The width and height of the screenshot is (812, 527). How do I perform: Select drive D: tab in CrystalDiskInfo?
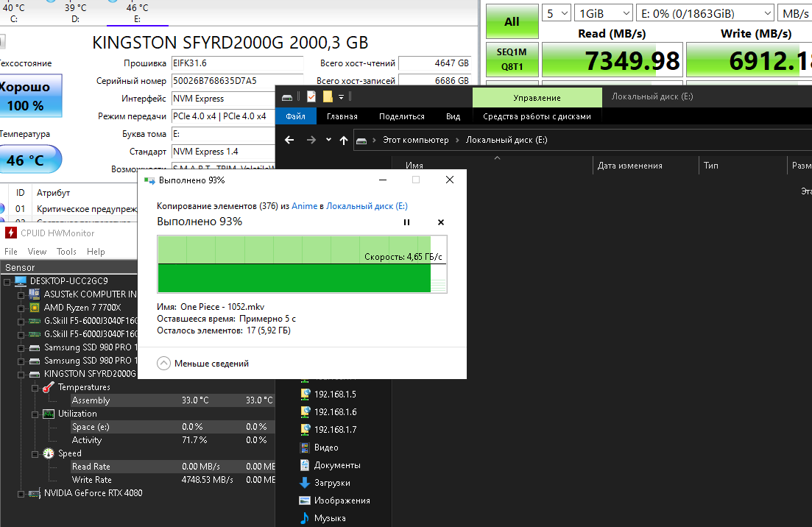pos(76,13)
